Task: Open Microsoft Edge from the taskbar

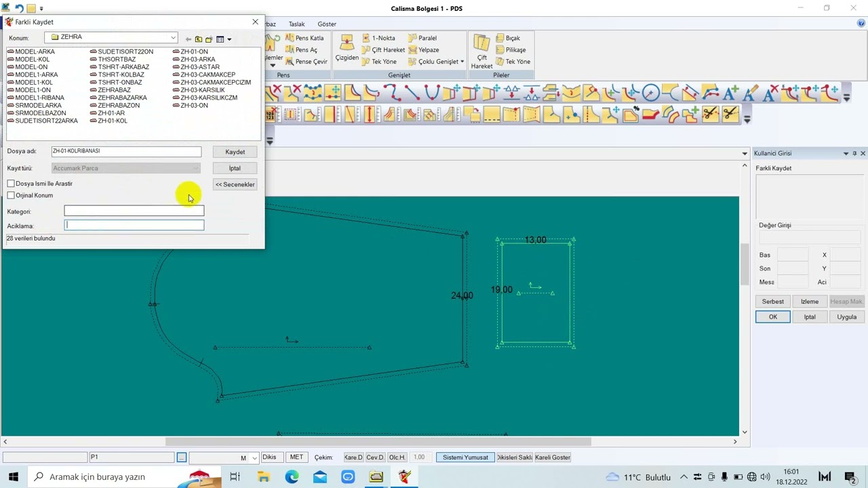Action: click(x=292, y=477)
